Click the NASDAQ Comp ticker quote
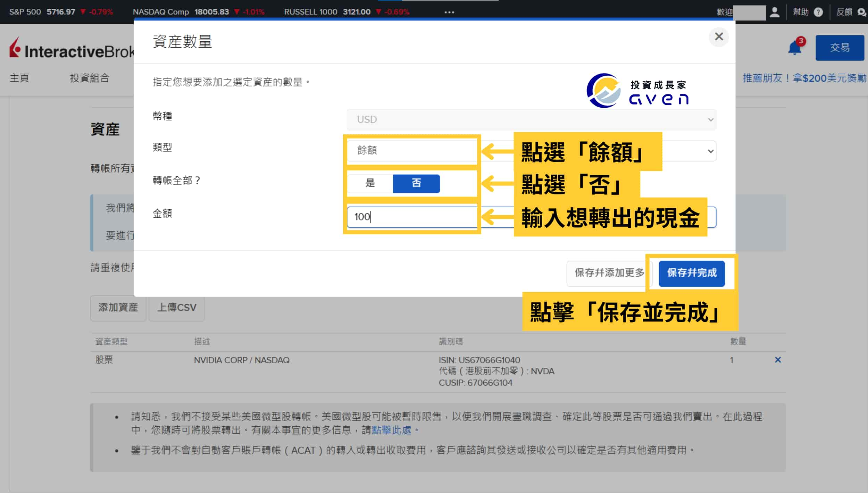This screenshot has height=493, width=868. 199,12
